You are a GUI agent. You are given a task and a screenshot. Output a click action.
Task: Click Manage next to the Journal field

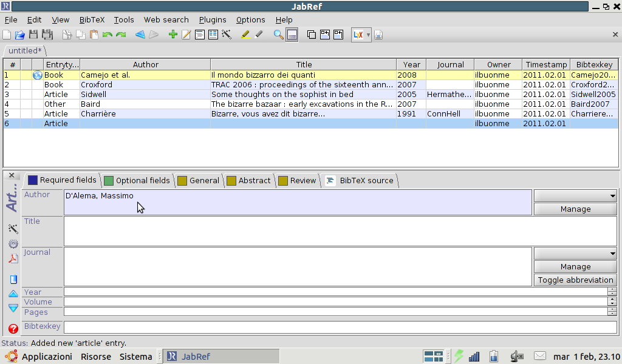[x=575, y=266]
